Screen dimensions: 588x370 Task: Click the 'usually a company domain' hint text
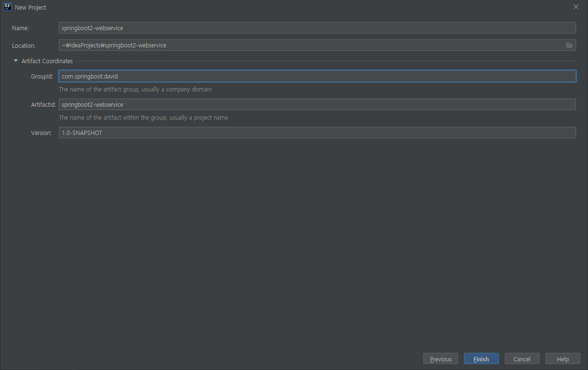pos(177,89)
